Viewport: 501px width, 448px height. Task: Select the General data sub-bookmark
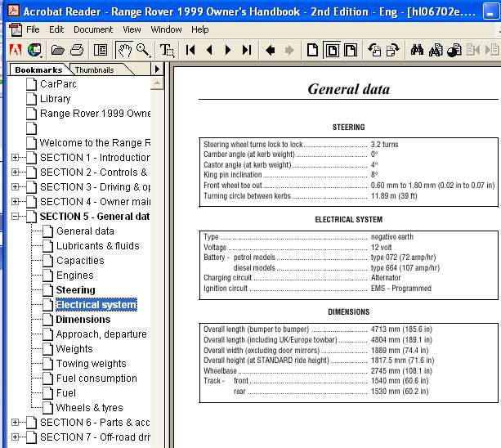(85, 231)
